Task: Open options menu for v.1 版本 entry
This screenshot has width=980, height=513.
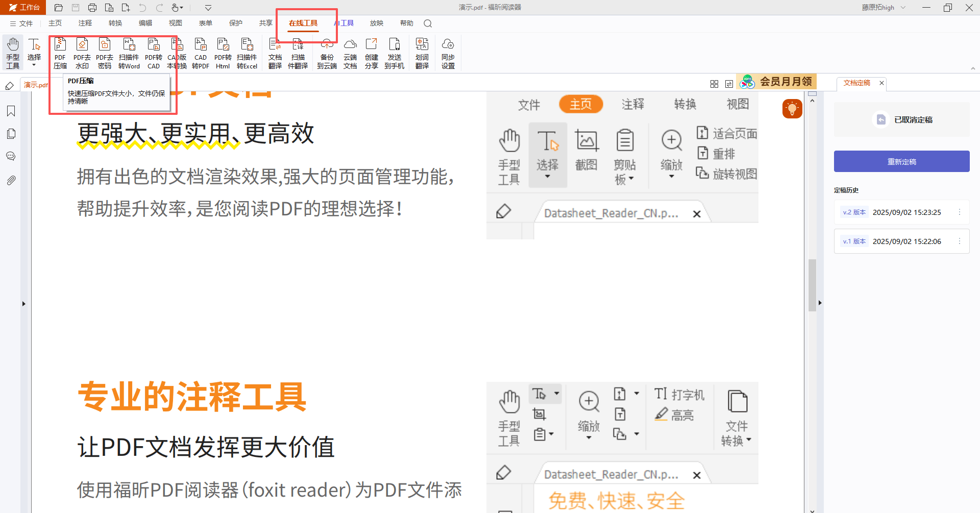Action: [x=960, y=241]
